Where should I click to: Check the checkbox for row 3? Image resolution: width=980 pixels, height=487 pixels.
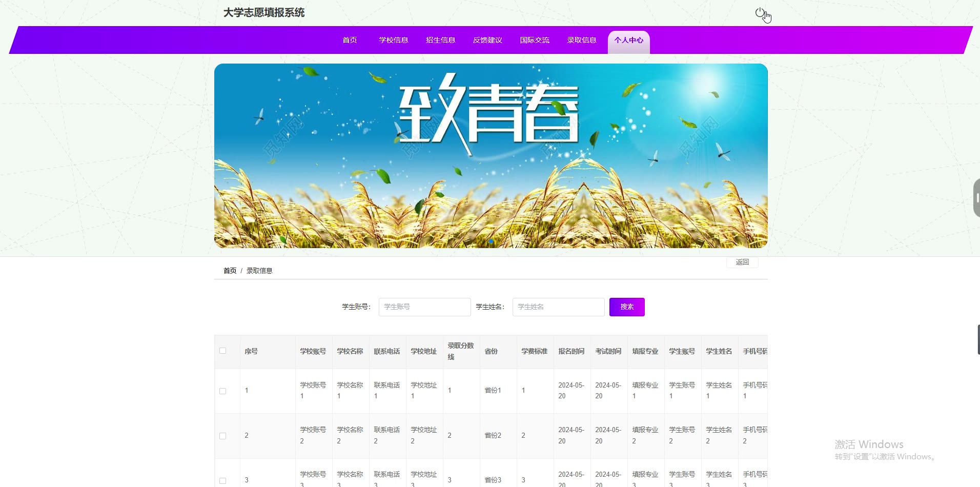tap(222, 480)
